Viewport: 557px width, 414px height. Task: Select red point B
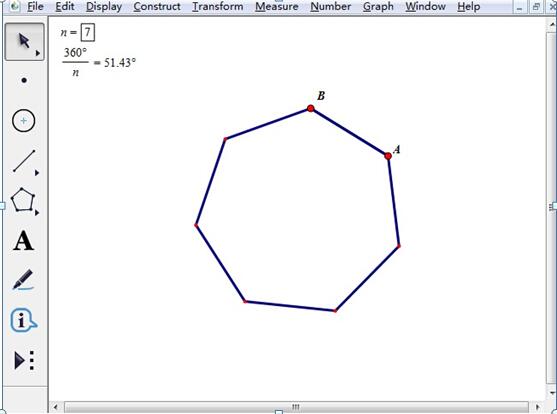pos(310,108)
